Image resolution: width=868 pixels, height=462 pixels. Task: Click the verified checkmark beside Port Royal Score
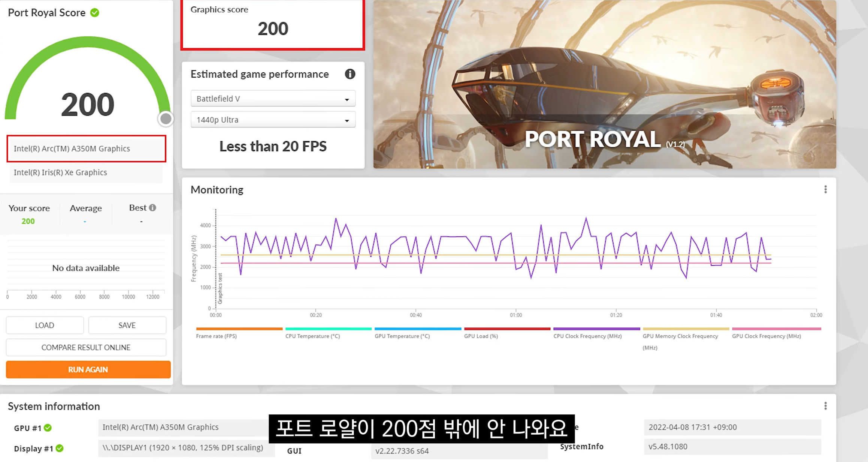pos(95,12)
